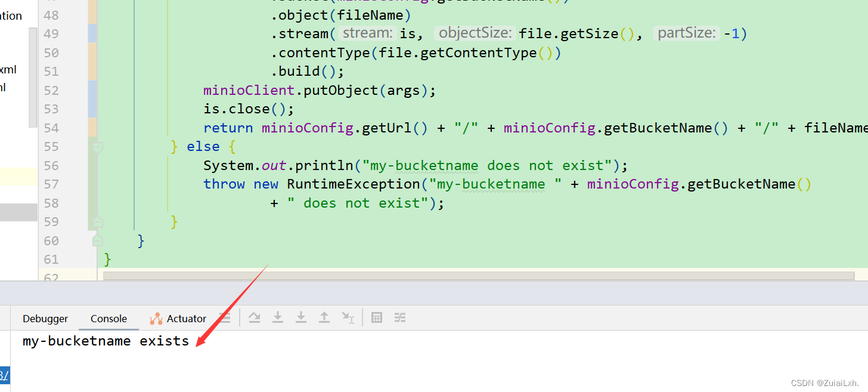Click the fold marker near line 60
868x392 pixels.
pyautogui.click(x=97, y=240)
